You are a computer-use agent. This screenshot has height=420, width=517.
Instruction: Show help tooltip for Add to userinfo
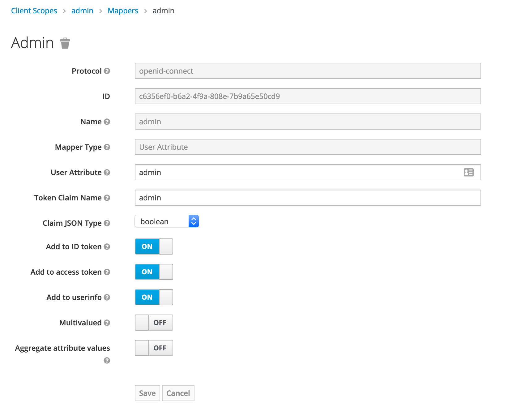point(107,297)
